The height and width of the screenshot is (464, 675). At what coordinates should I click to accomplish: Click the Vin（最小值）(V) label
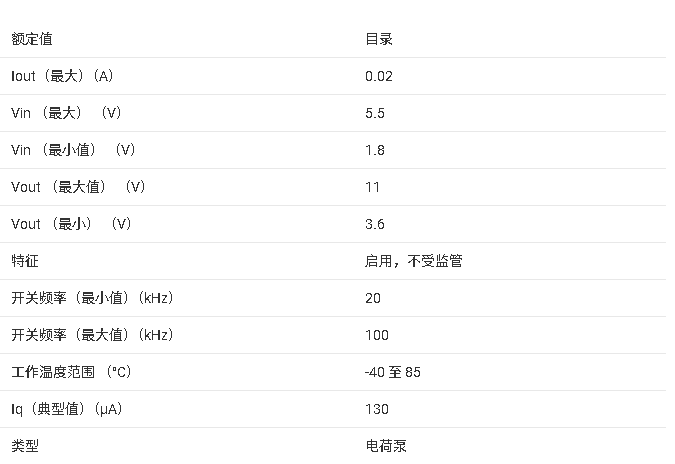click(73, 150)
